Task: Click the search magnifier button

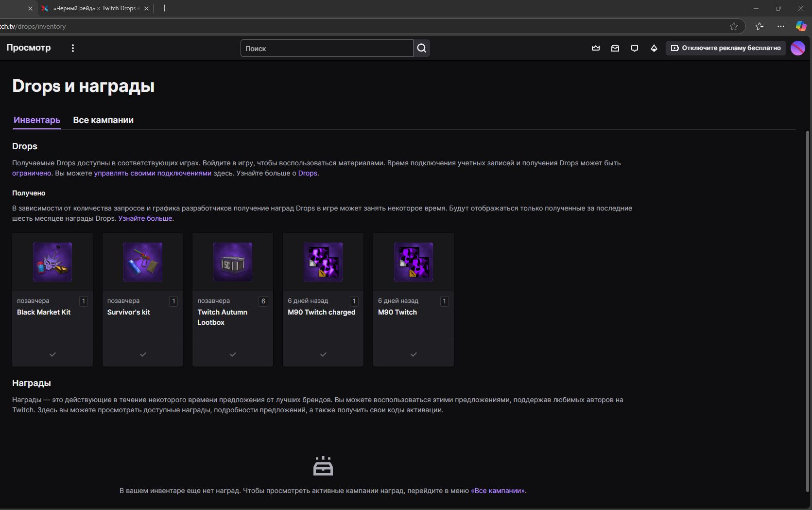Action: point(422,48)
